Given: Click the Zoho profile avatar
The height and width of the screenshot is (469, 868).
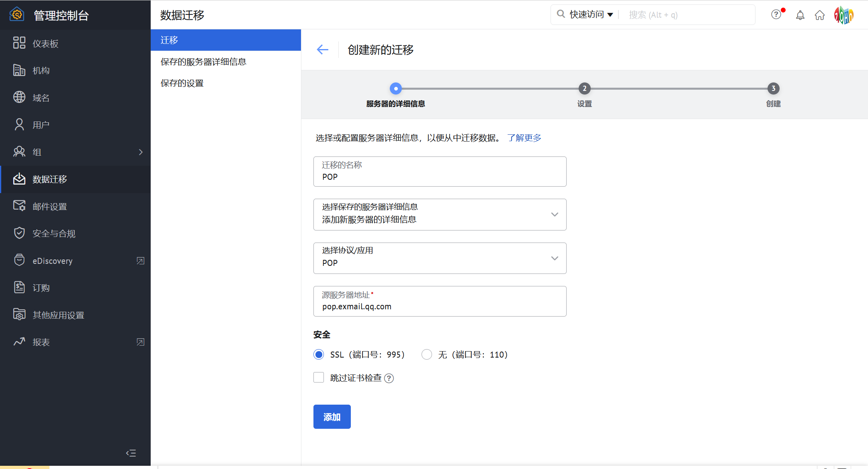Looking at the screenshot, I should 843,15.
